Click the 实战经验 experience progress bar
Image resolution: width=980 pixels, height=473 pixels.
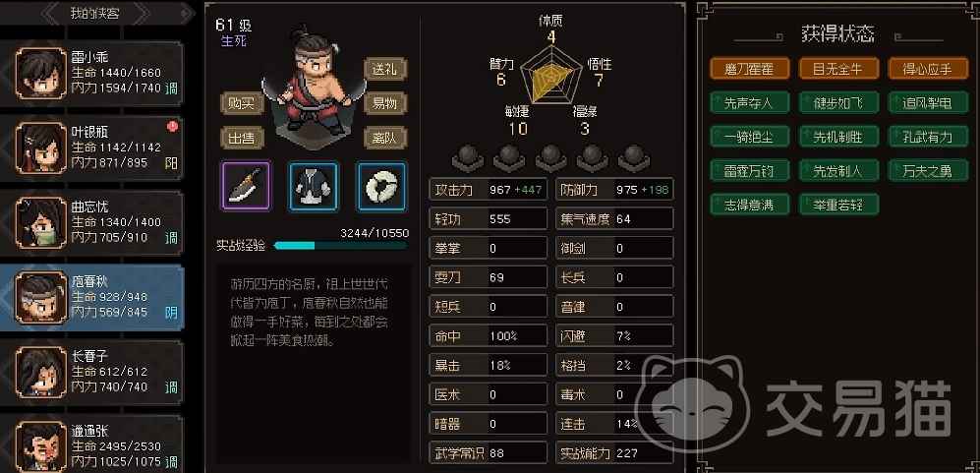341,246
